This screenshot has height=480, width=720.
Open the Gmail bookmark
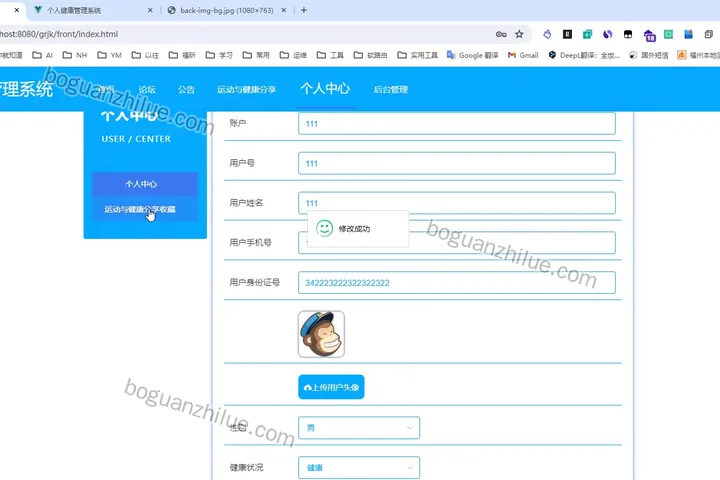click(x=523, y=55)
